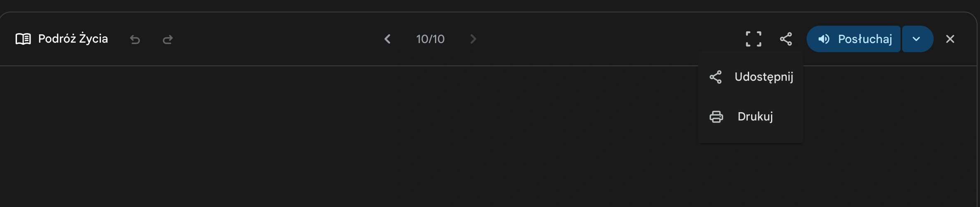Click the open book storybook icon
980x207 pixels.
[x=23, y=39]
